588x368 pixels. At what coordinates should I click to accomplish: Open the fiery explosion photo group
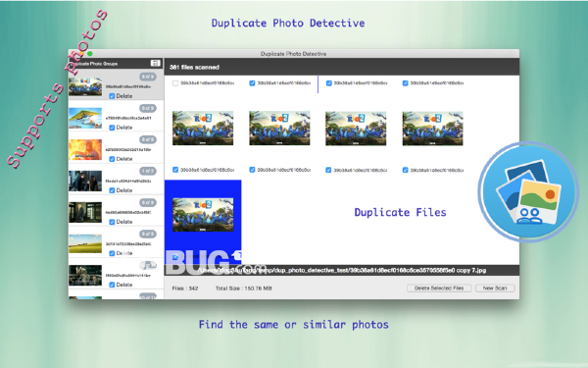[116, 148]
